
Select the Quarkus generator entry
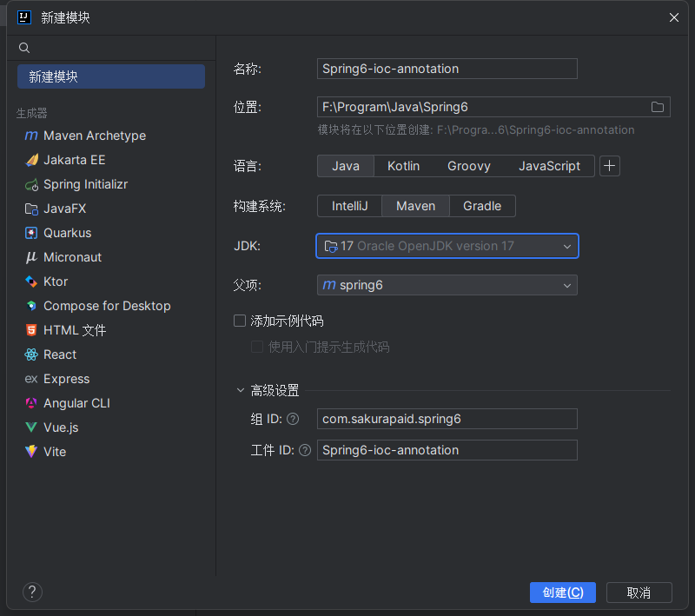111,233
